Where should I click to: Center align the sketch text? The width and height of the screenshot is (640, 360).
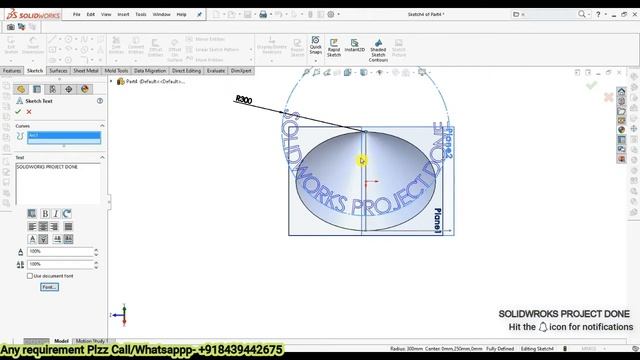[43, 226]
